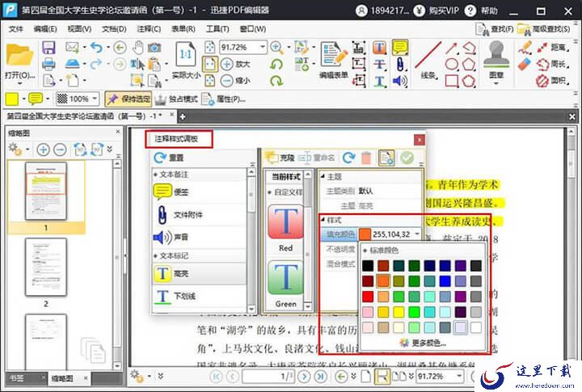This screenshot has width=582, height=392.
Task: Select the sound annotation speaker tool
Action: pos(400,81)
